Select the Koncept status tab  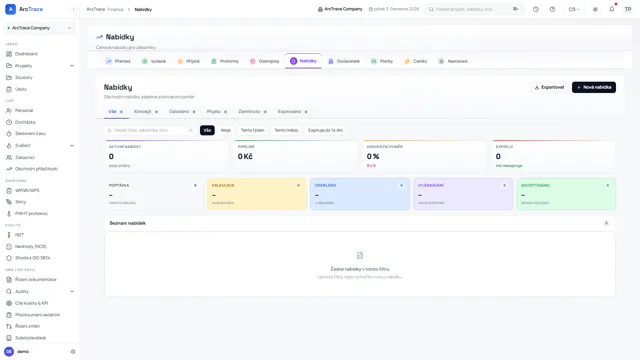(x=146, y=111)
